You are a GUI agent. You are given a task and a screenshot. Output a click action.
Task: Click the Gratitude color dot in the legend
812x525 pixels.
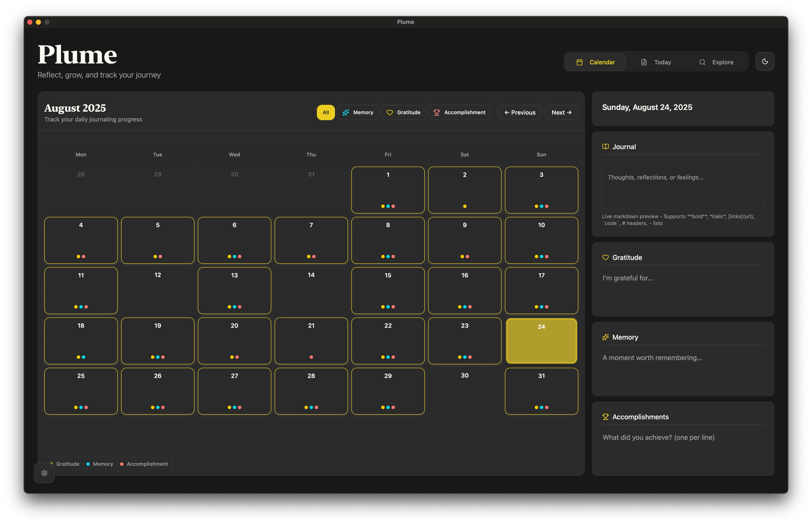[52, 464]
